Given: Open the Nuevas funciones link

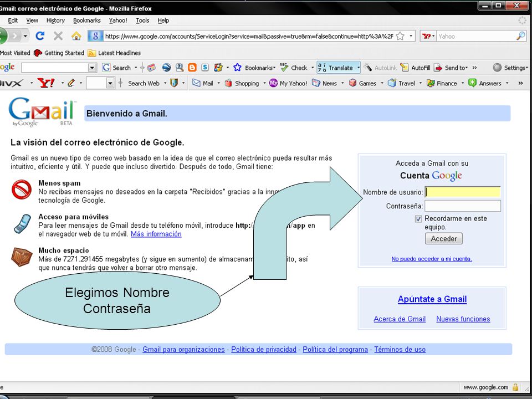Looking at the screenshot, I should click(x=463, y=319).
